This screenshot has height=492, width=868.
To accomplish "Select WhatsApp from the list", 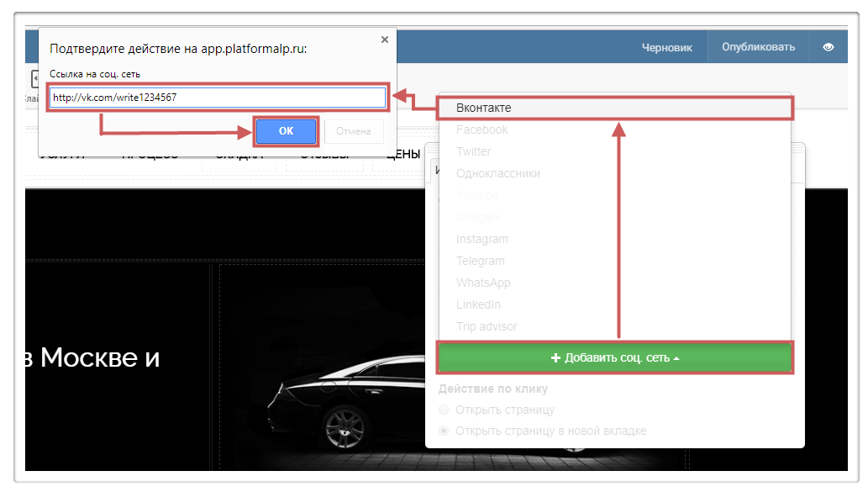I will (483, 283).
